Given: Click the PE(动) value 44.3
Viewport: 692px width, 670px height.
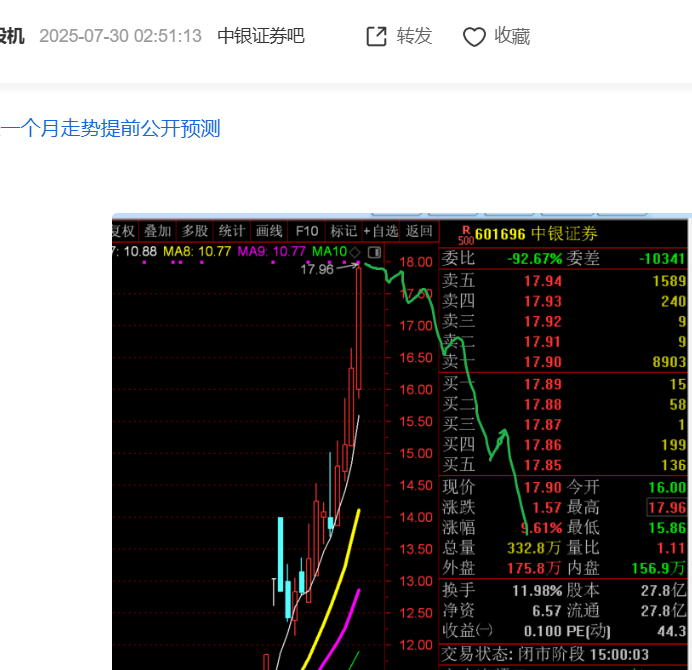Looking at the screenshot, I should [672, 631].
